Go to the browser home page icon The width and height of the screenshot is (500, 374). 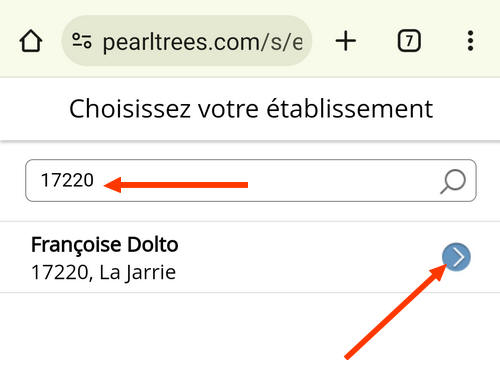point(31,41)
